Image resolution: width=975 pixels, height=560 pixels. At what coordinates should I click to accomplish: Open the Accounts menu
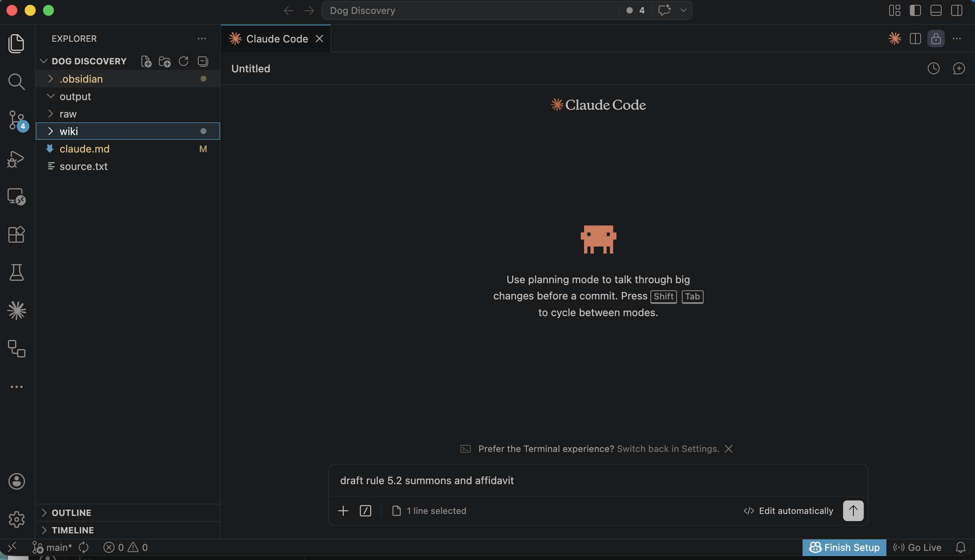pos(16,481)
